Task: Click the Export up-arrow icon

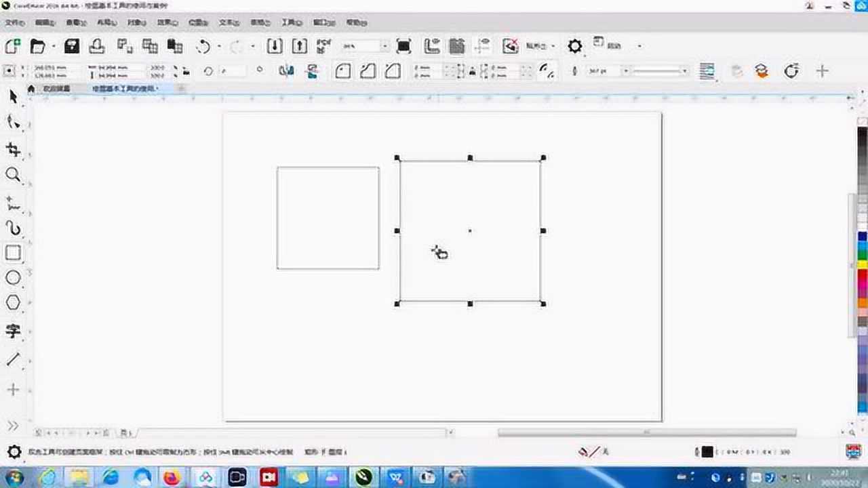Action: pos(300,46)
